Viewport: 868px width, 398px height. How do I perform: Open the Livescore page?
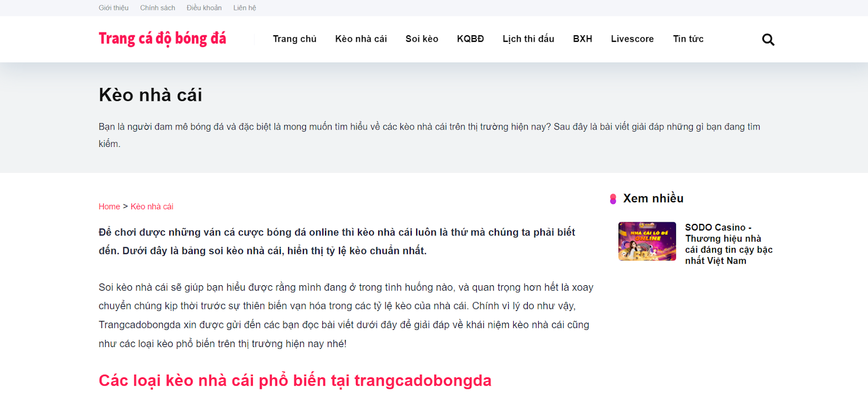(x=632, y=39)
